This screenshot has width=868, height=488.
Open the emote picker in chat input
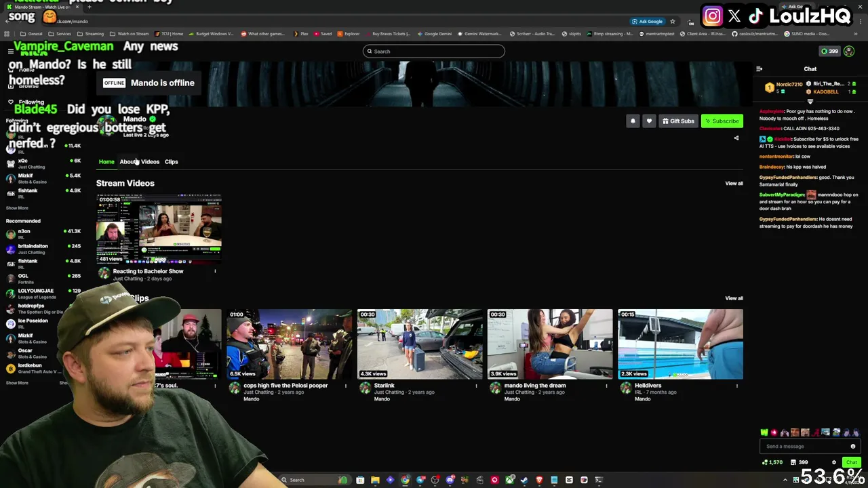853,447
